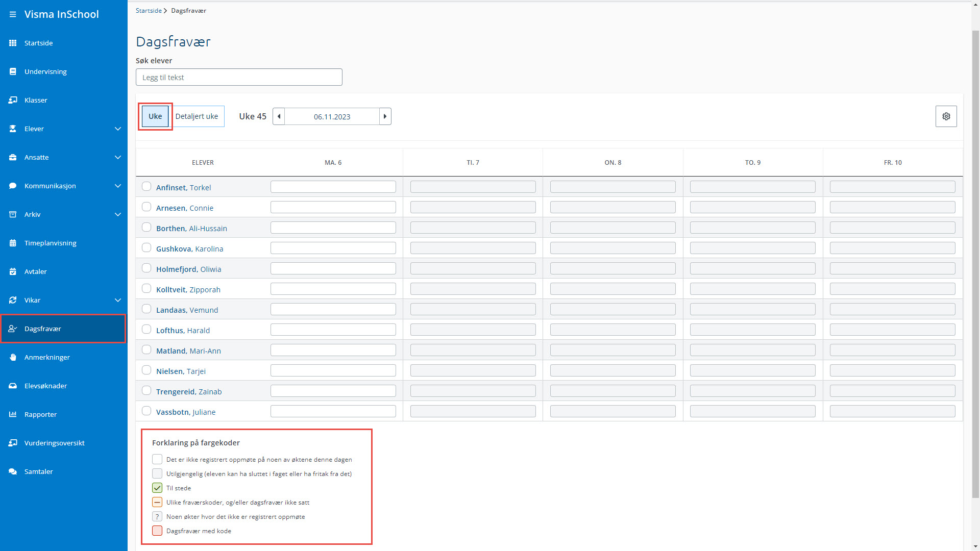Open student Nielsen, Tarjei
The width and height of the screenshot is (980, 551).
[x=181, y=371]
